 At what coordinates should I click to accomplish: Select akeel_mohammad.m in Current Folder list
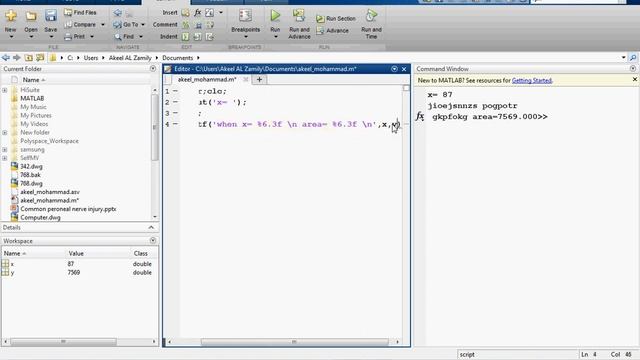click(49, 200)
